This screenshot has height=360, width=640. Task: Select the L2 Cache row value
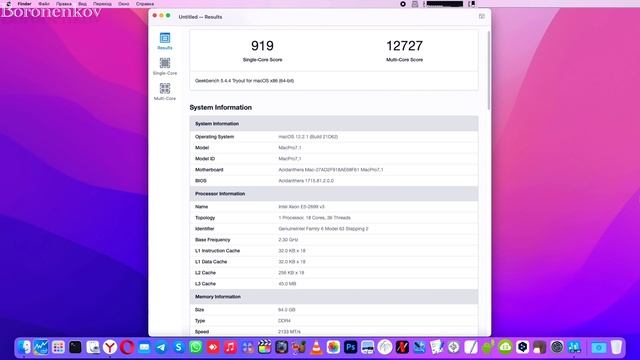tap(291, 273)
